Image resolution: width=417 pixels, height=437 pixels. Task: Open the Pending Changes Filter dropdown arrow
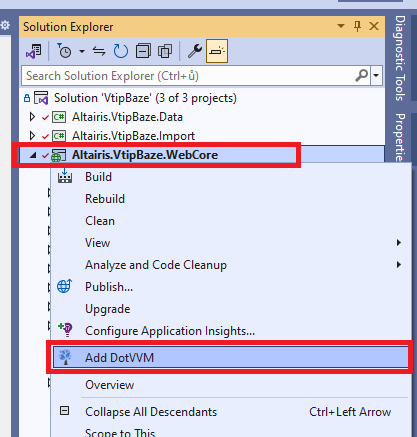coord(82,52)
